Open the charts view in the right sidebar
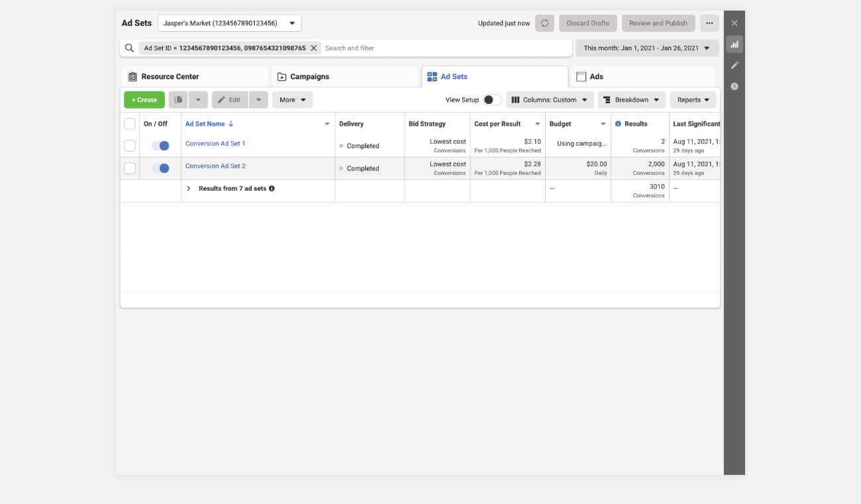This screenshot has height=504, width=861. pos(734,44)
